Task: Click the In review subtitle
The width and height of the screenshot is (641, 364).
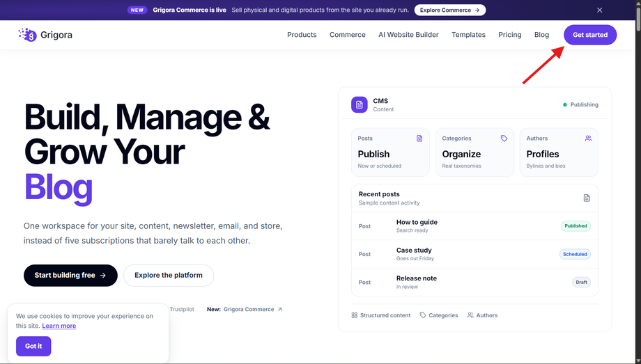Action: pos(407,287)
